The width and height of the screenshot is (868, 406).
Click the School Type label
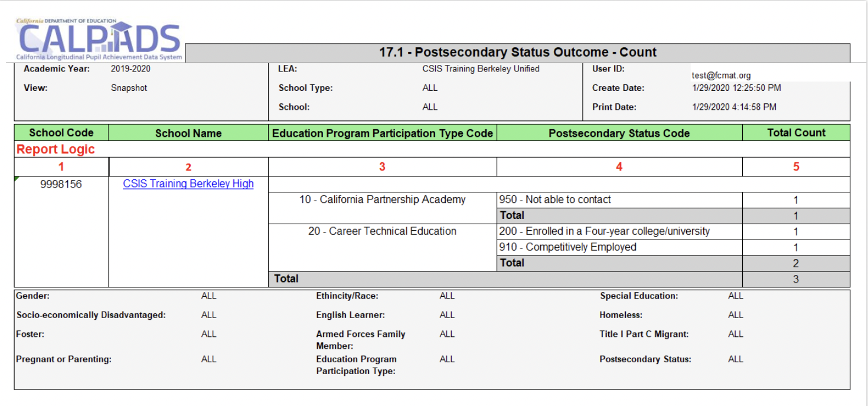point(306,88)
